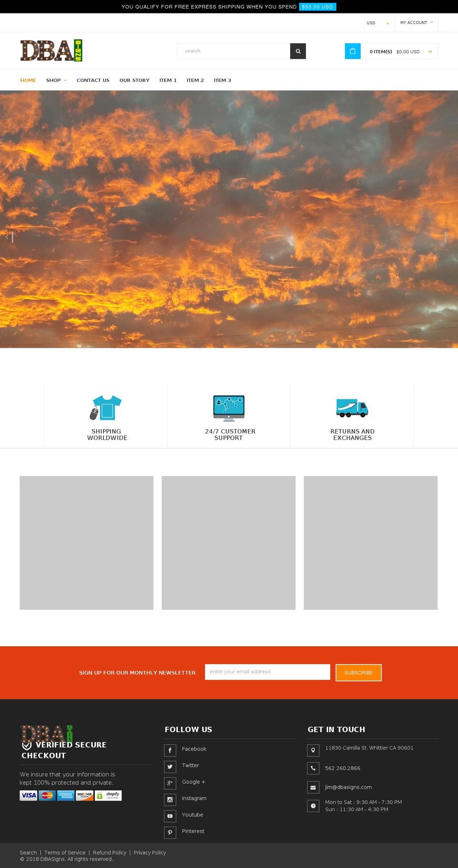Image resolution: width=458 pixels, height=868 pixels.
Task: Click the search magnifier button
Action: (x=298, y=51)
